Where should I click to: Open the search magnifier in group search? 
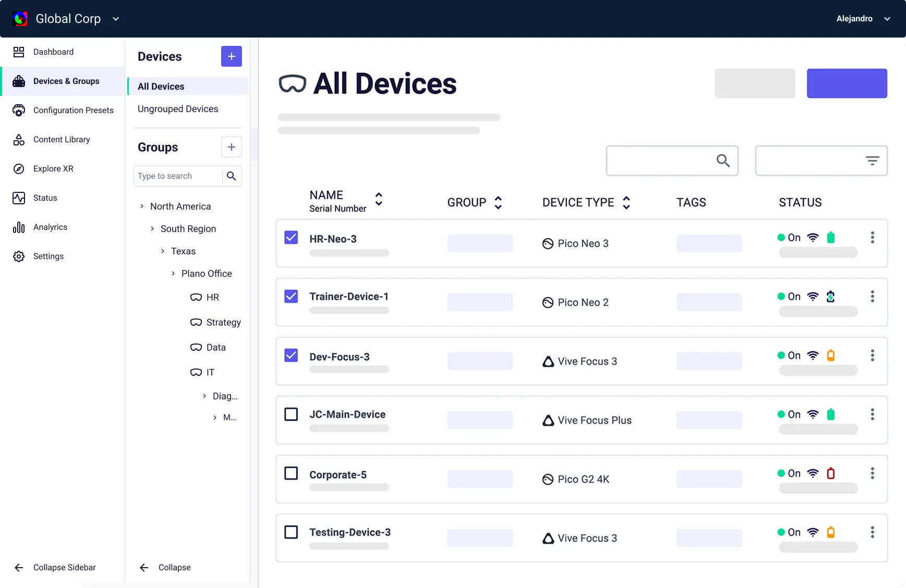click(x=232, y=176)
